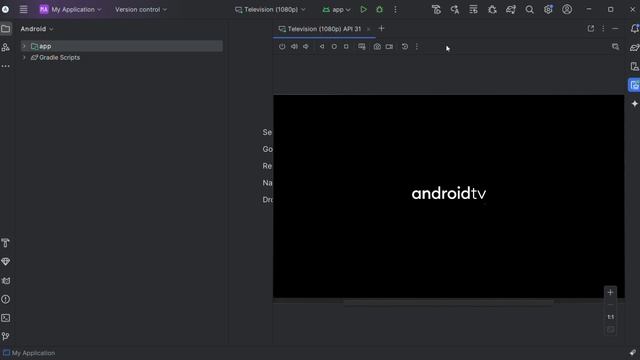Open Gemini sparkle icon in right sidebar

(x=634, y=104)
